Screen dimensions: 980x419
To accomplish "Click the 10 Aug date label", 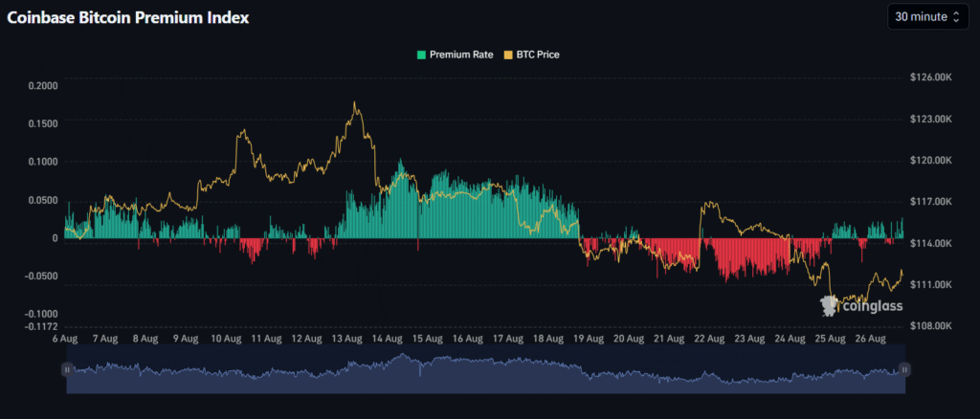I will click(226, 339).
